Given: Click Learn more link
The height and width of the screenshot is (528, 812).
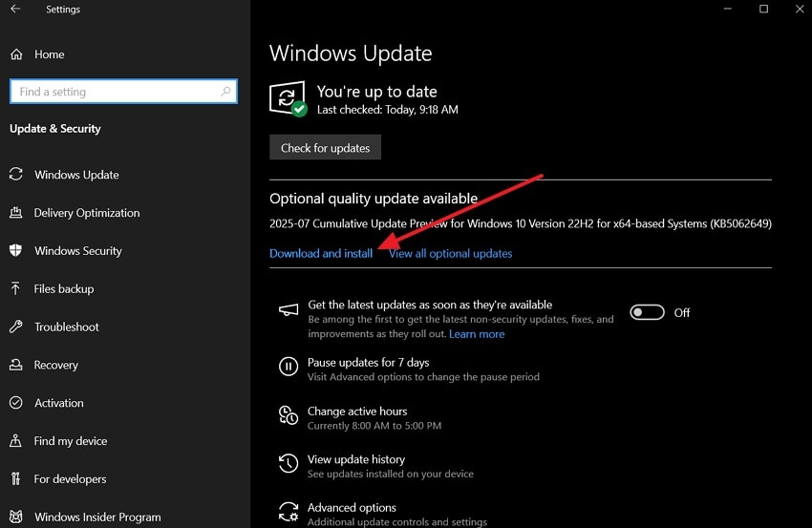Looking at the screenshot, I should coord(477,334).
